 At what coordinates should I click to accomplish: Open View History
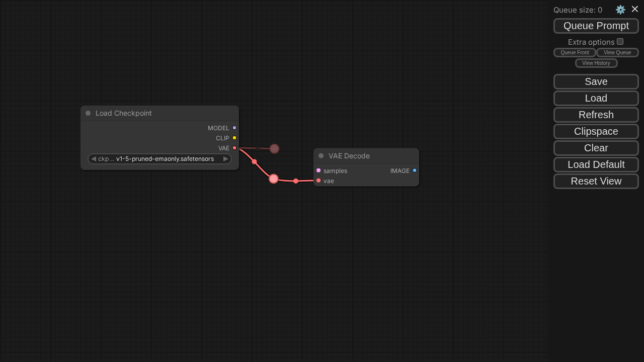596,63
